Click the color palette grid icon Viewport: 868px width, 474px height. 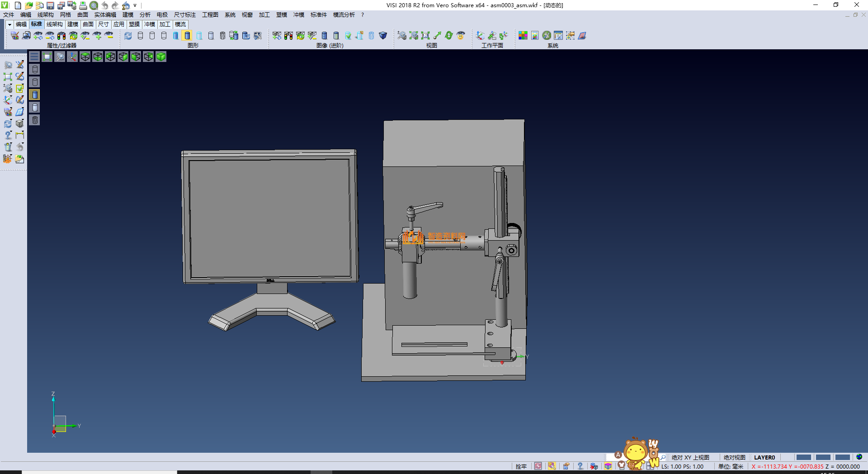[x=523, y=36]
